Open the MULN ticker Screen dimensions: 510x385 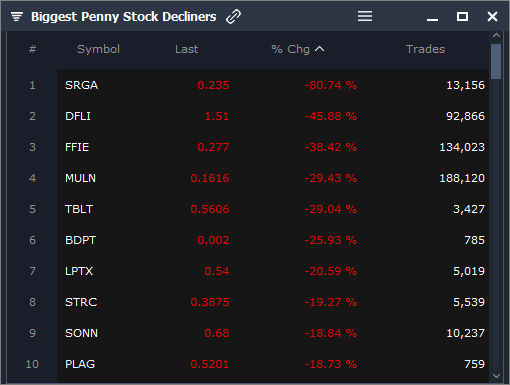pyautogui.click(x=80, y=178)
